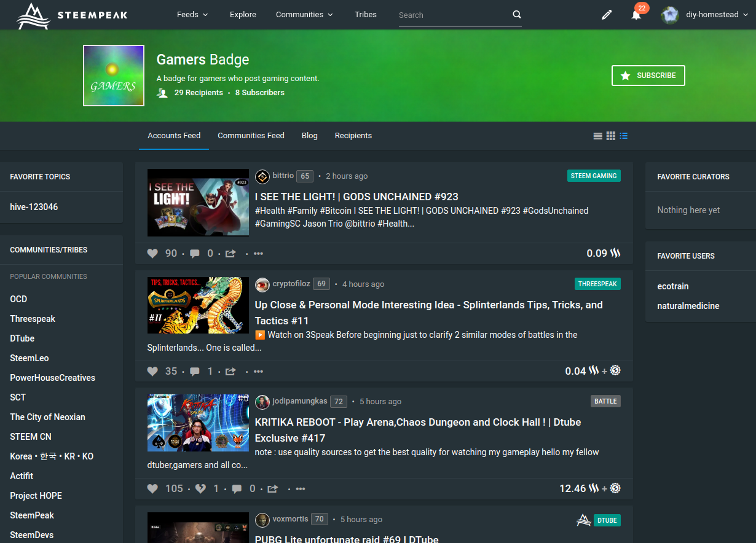Open the STEEM GAMING community tag
Screen dimensions: 756x543
click(x=594, y=176)
